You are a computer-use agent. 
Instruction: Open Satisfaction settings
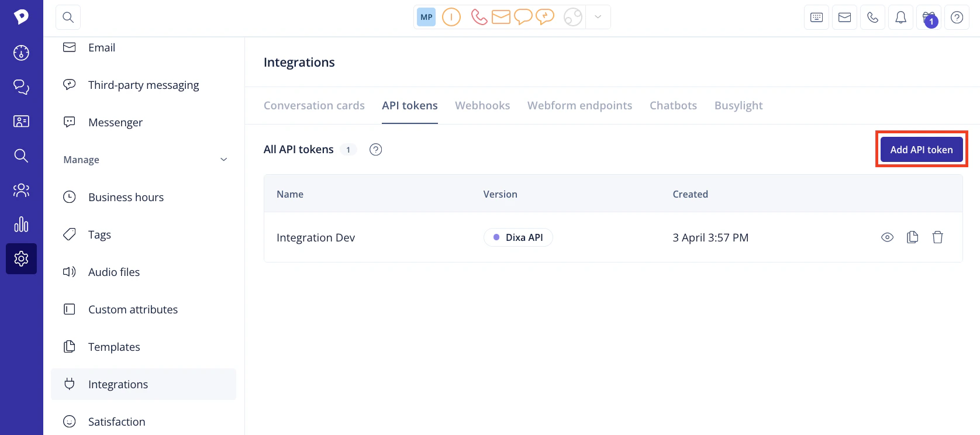tap(143, 422)
